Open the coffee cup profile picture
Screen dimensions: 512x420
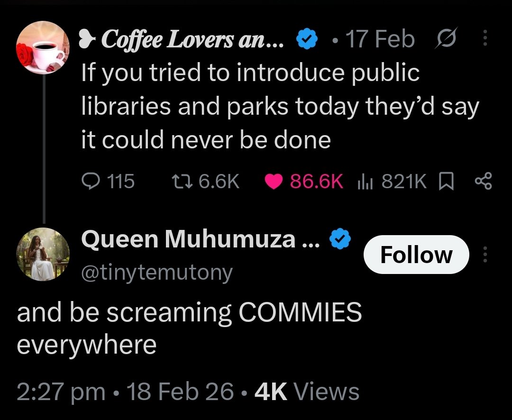coord(43,48)
